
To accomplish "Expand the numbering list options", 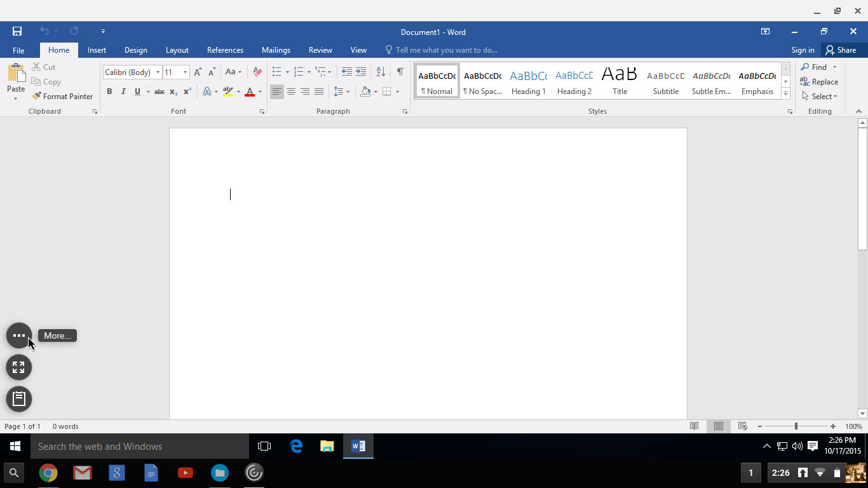I will [309, 72].
